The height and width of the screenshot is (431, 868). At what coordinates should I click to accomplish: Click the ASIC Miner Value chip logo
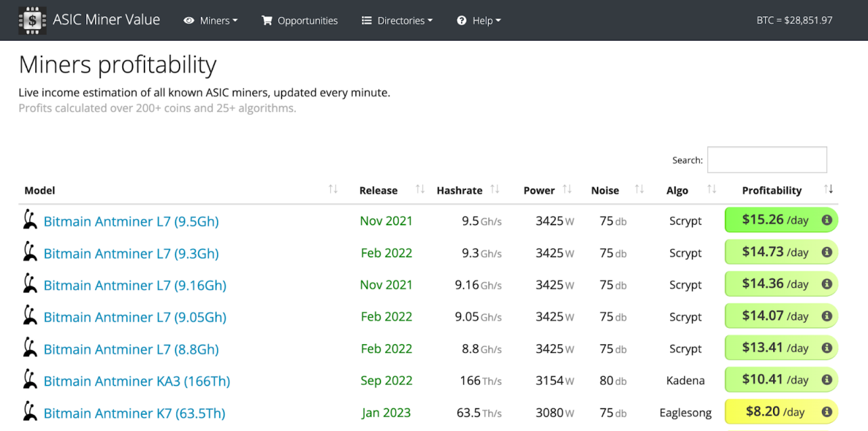point(32,20)
